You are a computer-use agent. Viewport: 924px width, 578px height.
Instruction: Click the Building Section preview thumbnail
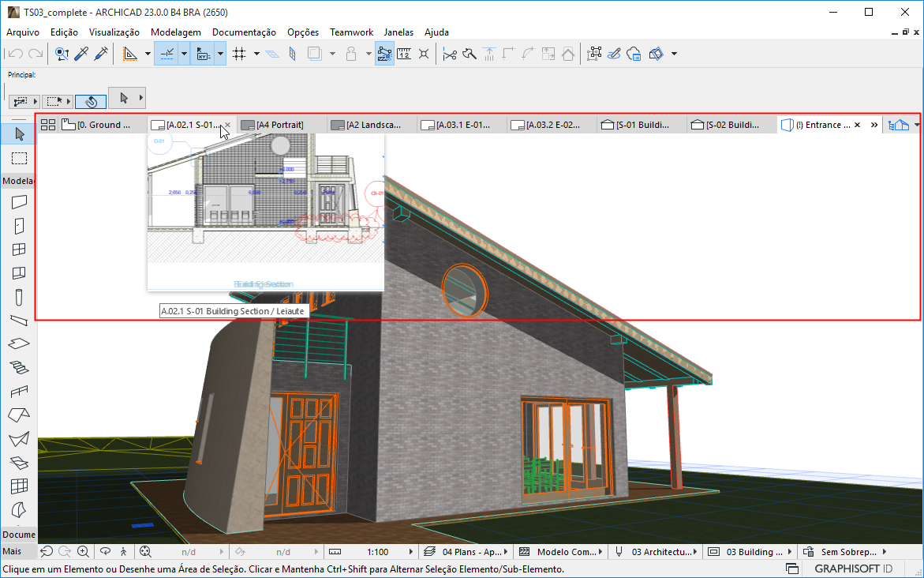point(265,212)
